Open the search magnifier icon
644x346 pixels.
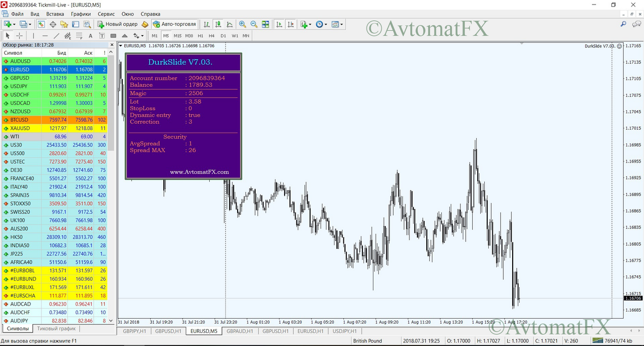[624, 24]
